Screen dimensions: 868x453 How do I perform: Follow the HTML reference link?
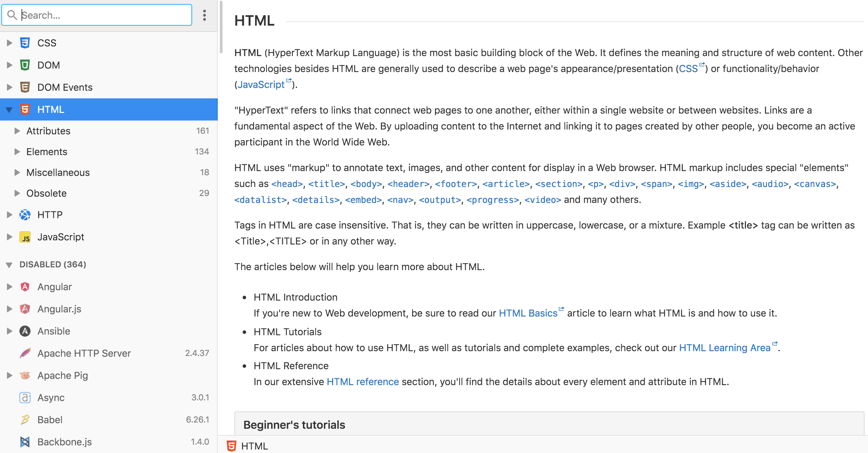[363, 382]
